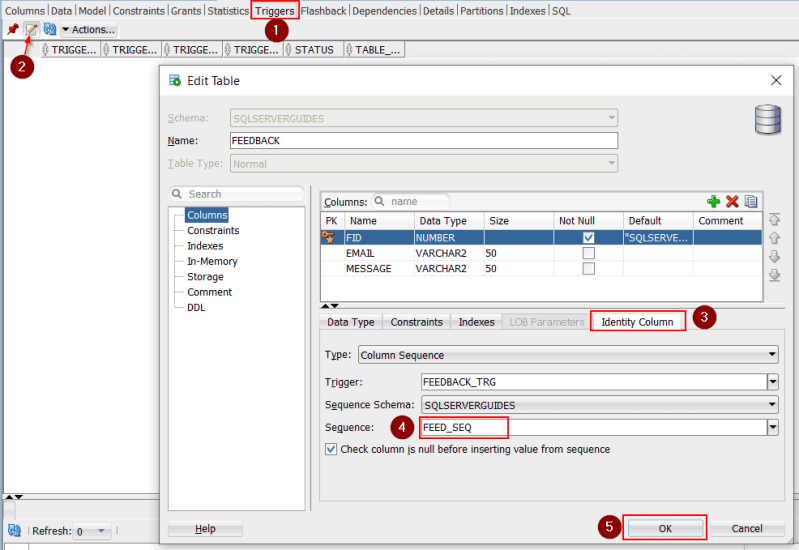Delete column using the red X icon
799x550 pixels.
(x=732, y=201)
